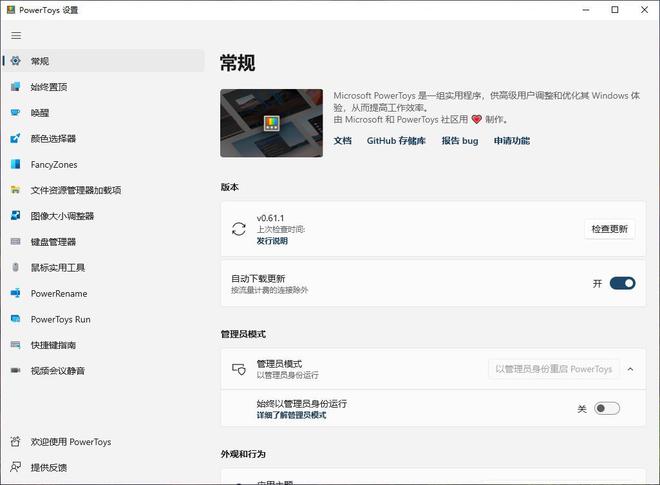Open the 发行说明 link
The image size is (660, 485).
pyautogui.click(x=272, y=241)
